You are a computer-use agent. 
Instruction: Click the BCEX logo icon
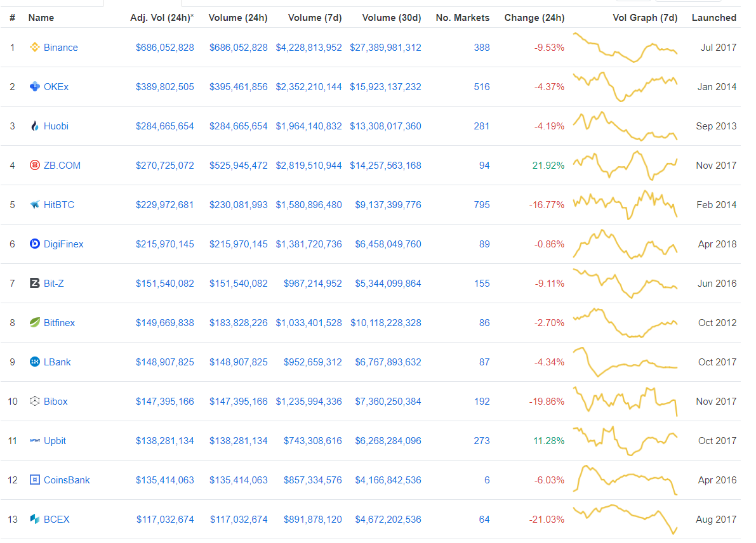(x=35, y=520)
